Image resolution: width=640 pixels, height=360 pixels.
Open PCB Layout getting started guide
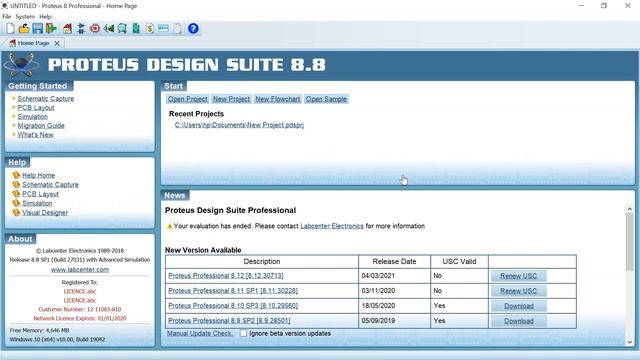pos(36,107)
